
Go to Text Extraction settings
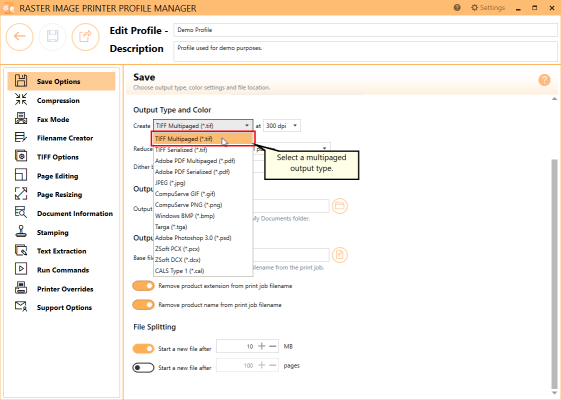tap(62, 251)
